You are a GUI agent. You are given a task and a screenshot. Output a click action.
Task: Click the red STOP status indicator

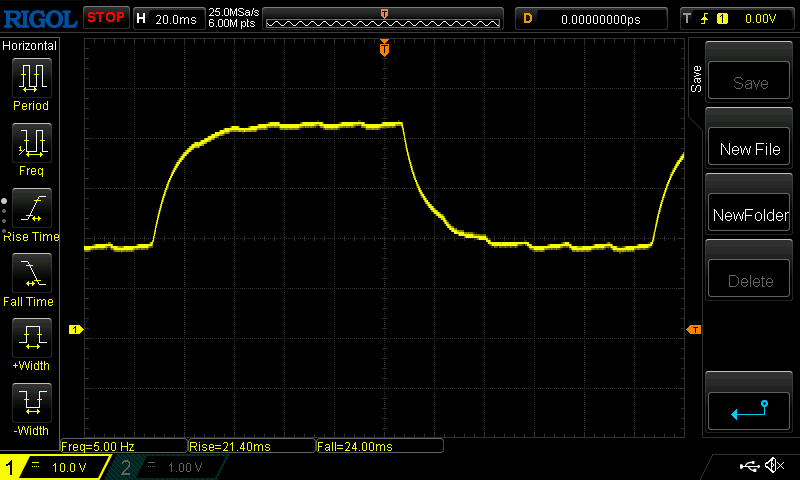[106, 18]
